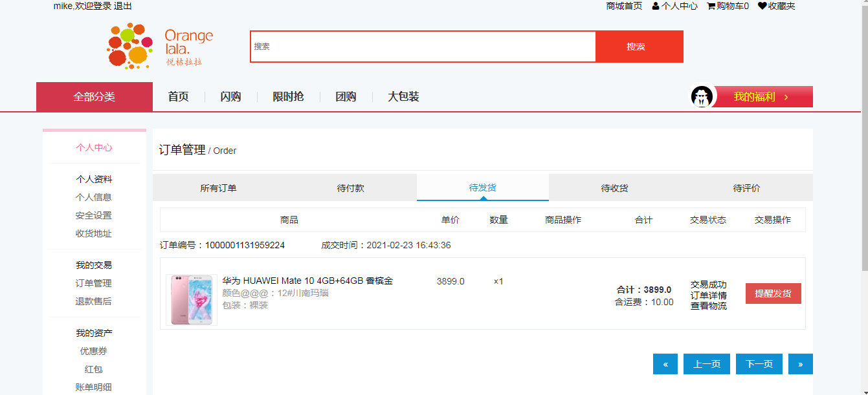
Task: Click the 上一页 pagination button
Action: click(x=707, y=364)
